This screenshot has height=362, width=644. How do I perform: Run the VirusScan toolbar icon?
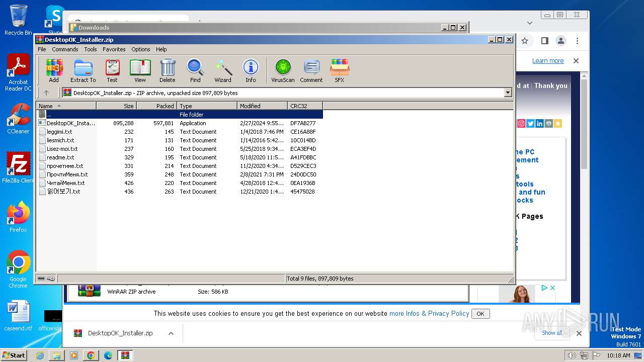[283, 70]
